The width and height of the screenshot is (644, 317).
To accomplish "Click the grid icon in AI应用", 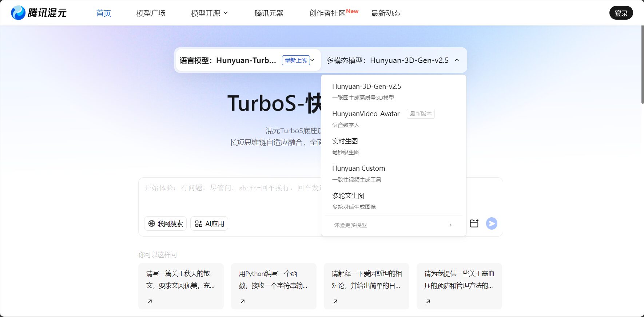I will tap(199, 223).
